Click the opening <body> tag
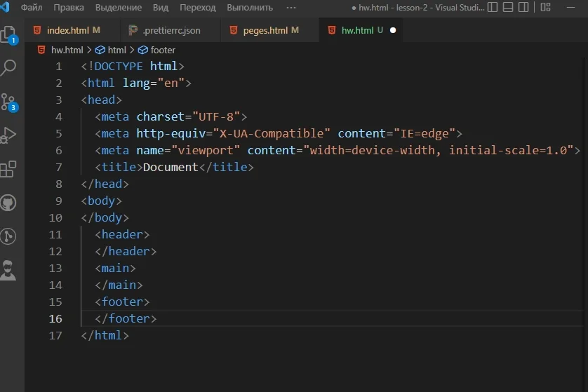Image resolution: width=588 pixels, height=392 pixels. click(x=101, y=201)
